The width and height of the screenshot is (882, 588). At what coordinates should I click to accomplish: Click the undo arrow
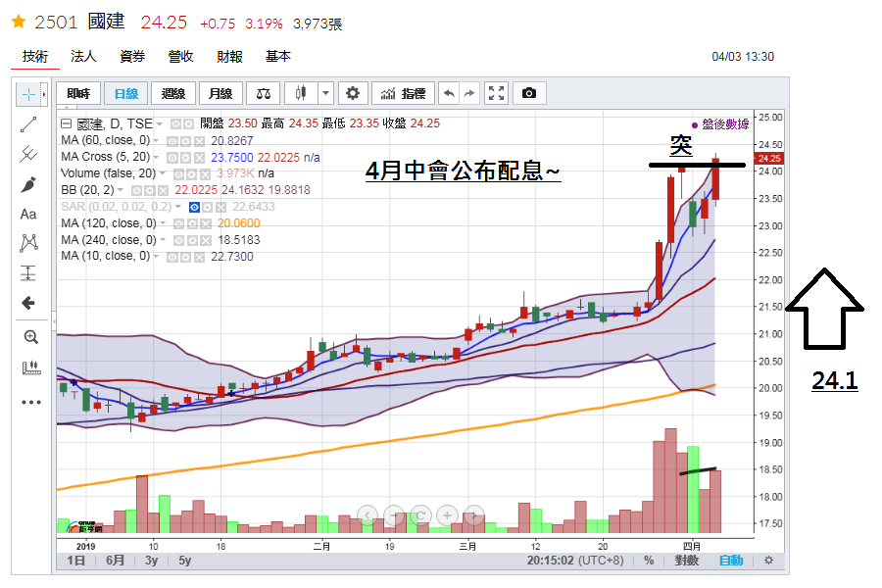click(x=449, y=93)
